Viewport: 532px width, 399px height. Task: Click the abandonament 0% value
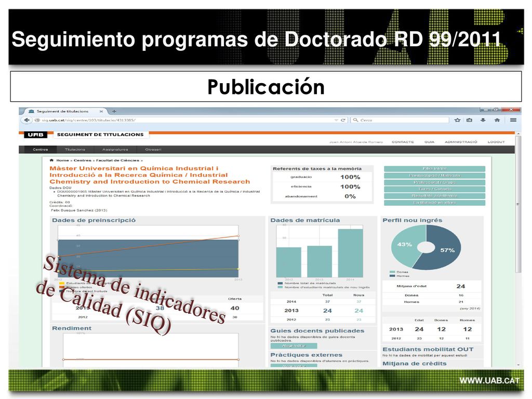click(x=350, y=196)
